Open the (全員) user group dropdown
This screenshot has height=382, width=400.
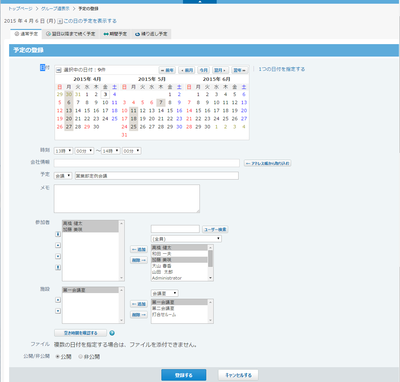[186, 239]
